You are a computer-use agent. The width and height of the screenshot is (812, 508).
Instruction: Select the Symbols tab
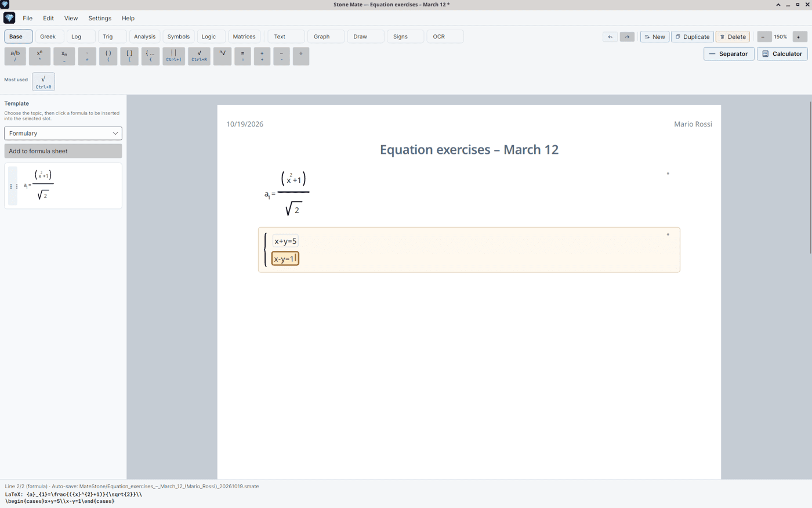coord(179,37)
